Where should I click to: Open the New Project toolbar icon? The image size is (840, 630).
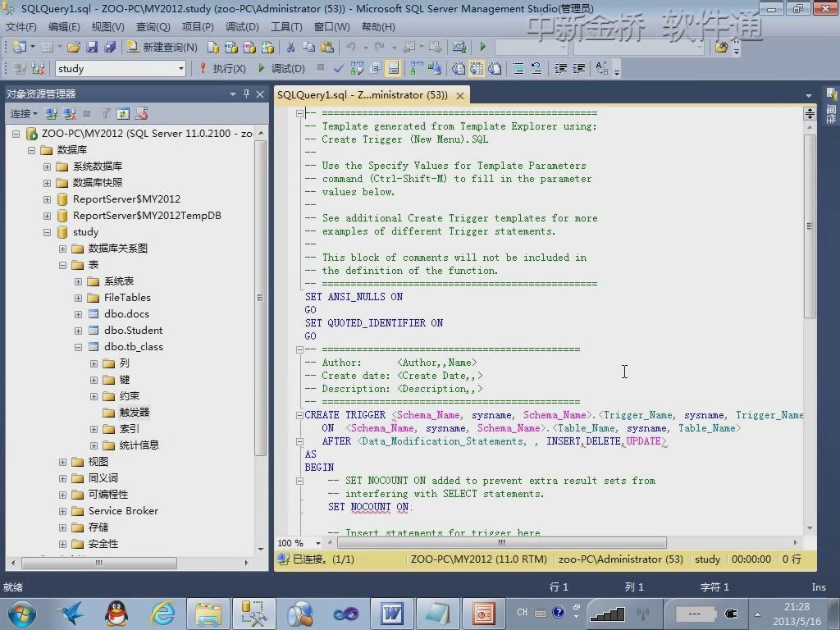[x=20, y=47]
